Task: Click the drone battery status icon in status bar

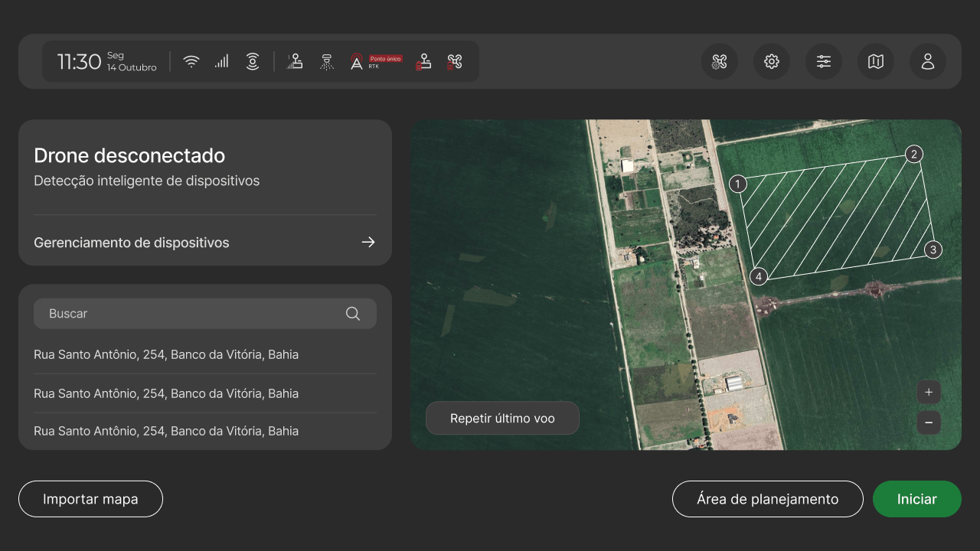Action: pos(455,61)
